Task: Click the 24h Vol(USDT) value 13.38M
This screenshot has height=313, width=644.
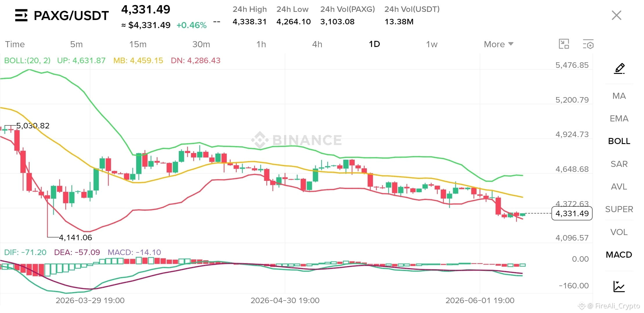Action: tap(399, 22)
